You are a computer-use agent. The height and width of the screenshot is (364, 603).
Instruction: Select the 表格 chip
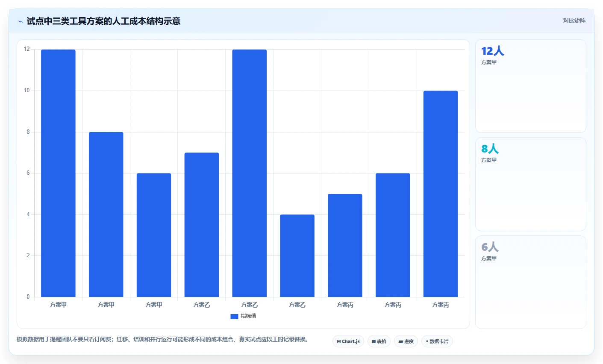[379, 341]
